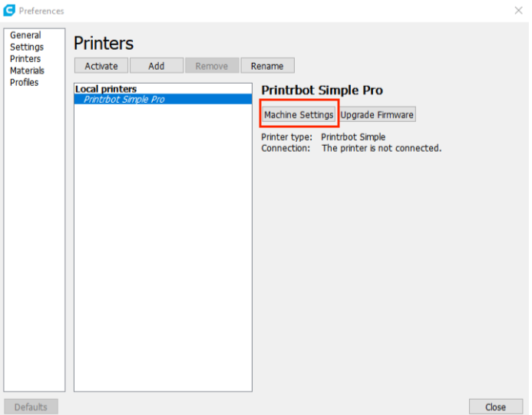
Task: Rename the selected printer
Action: [x=267, y=66]
